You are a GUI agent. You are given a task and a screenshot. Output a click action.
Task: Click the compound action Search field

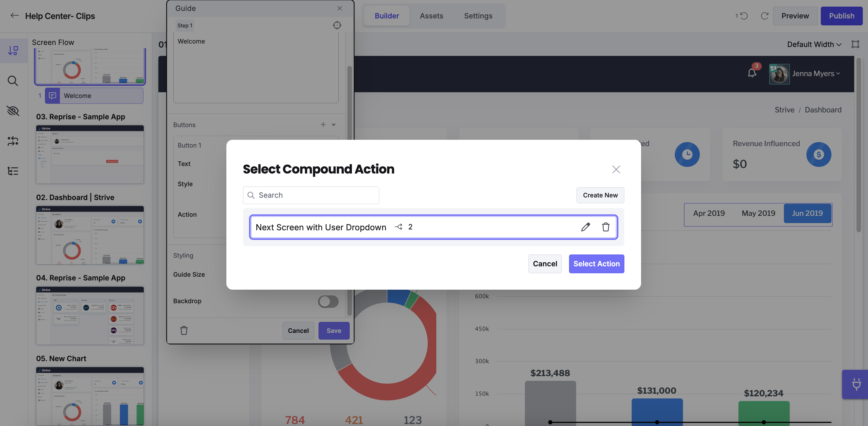(311, 195)
